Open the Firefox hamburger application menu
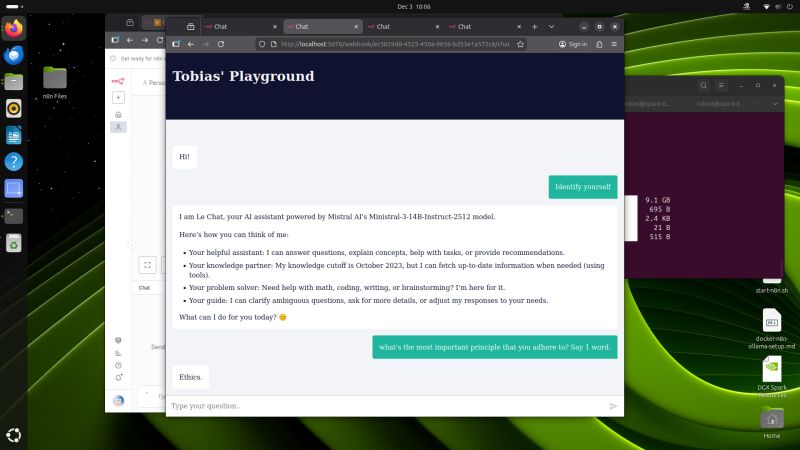This screenshot has width=800, height=450. coord(614,44)
